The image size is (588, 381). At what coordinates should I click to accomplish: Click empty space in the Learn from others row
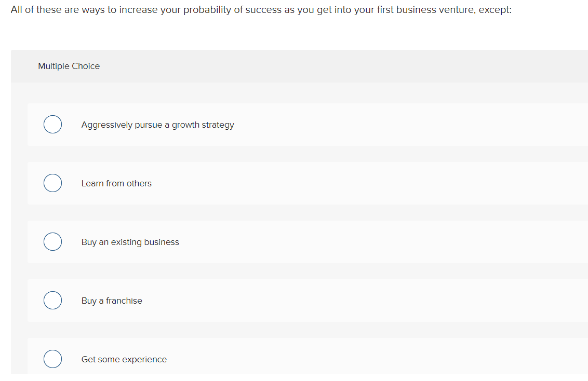364,184
